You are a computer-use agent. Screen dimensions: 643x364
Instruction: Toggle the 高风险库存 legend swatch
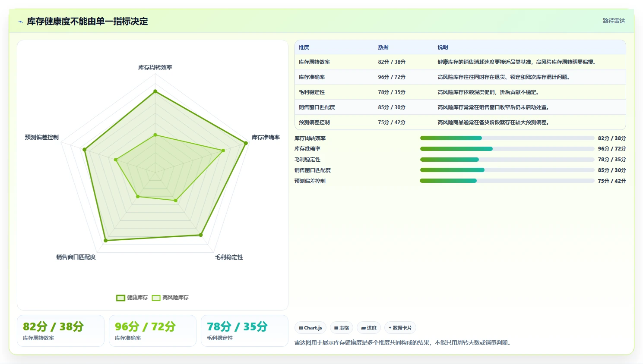tap(156, 298)
